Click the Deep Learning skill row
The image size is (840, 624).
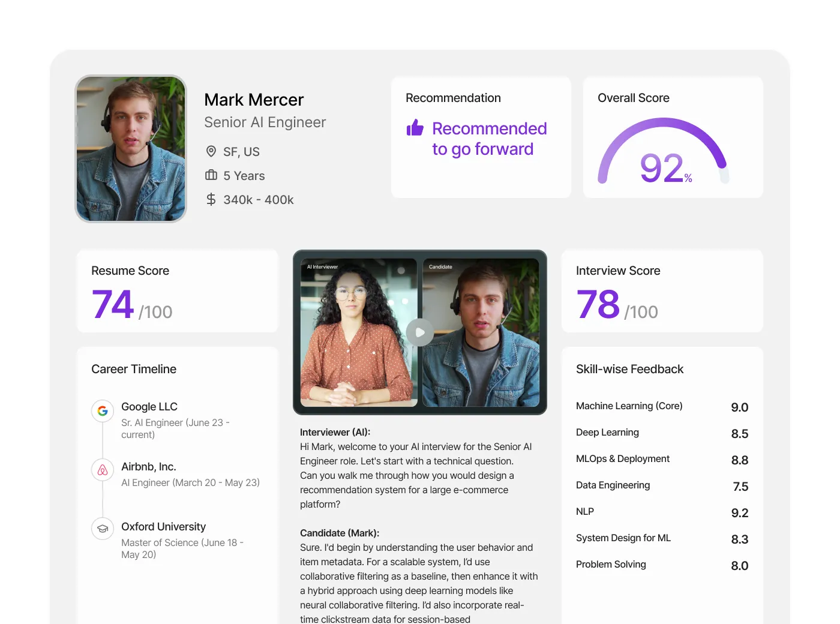pyautogui.click(x=662, y=433)
